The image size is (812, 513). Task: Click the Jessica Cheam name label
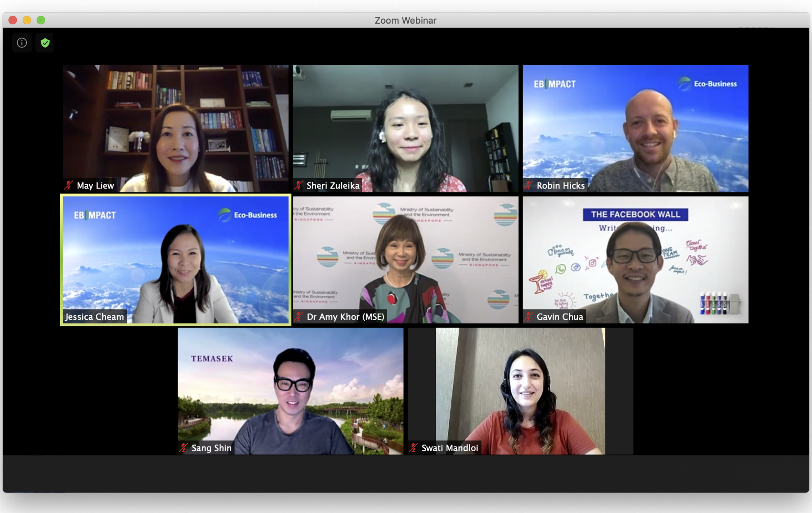click(x=94, y=317)
